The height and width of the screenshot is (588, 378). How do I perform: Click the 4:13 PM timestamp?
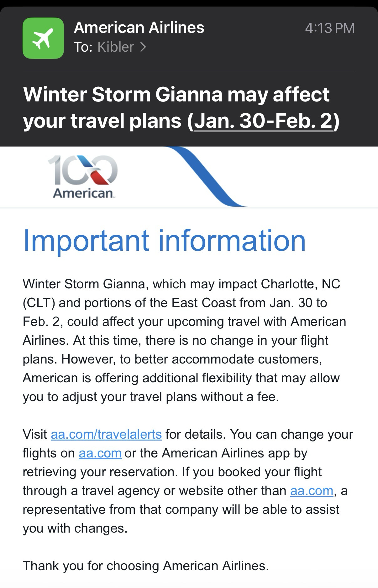coord(329,28)
